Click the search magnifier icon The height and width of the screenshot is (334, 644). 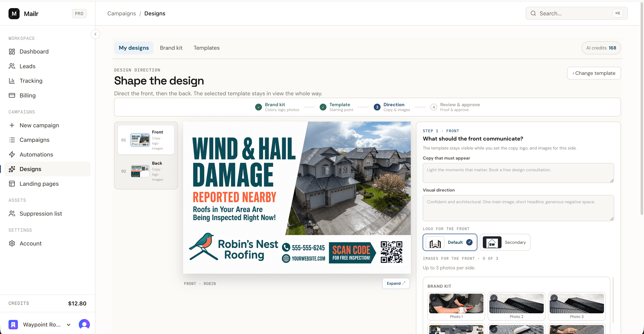tap(533, 13)
